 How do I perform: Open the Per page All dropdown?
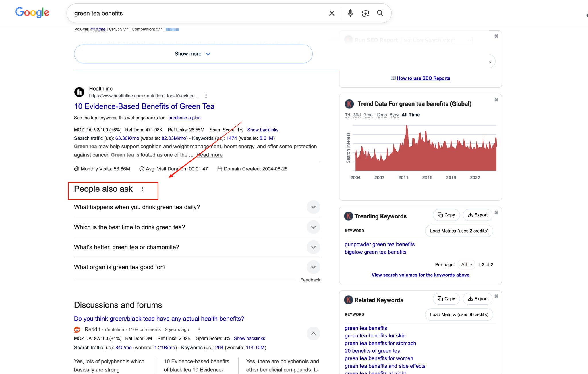coord(466,264)
